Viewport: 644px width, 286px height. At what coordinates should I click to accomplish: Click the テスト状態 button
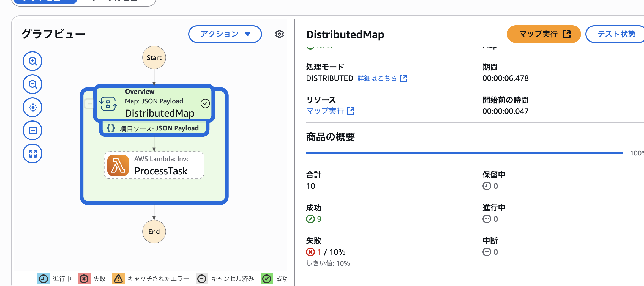pyautogui.click(x=616, y=34)
